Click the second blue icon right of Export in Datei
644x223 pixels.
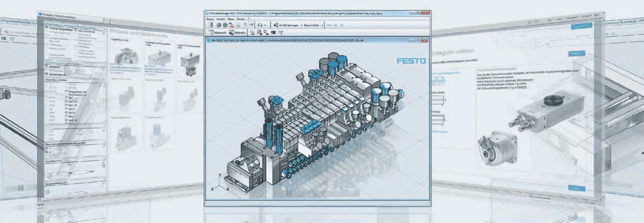[x=336, y=25]
